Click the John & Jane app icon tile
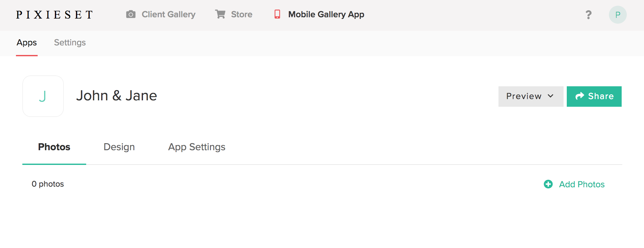The height and width of the screenshot is (248, 644). (43, 96)
